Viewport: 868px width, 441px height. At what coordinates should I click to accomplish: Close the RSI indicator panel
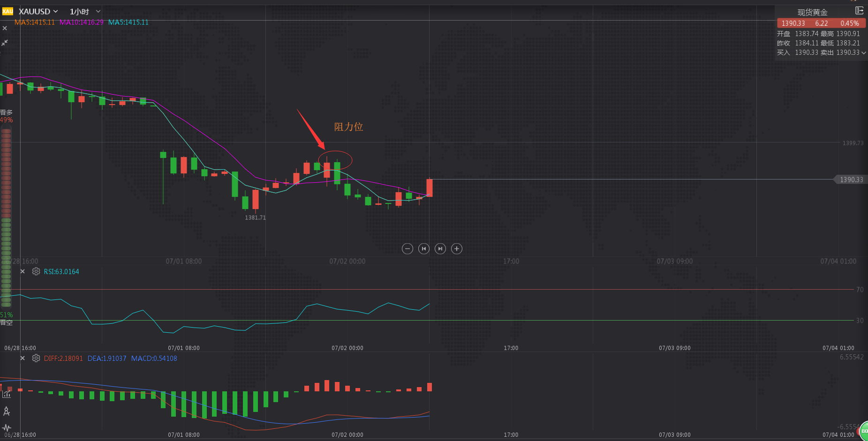(x=23, y=271)
